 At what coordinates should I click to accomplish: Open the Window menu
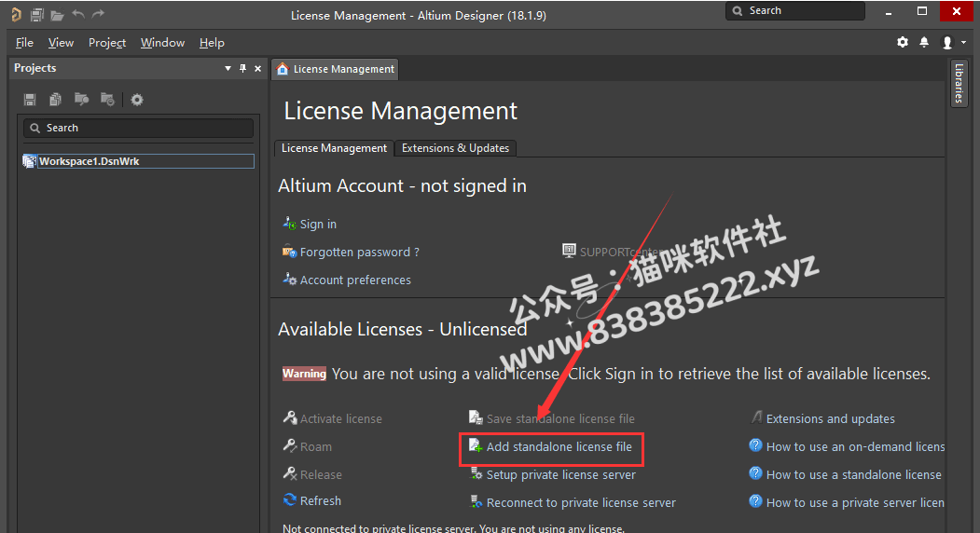(x=162, y=43)
